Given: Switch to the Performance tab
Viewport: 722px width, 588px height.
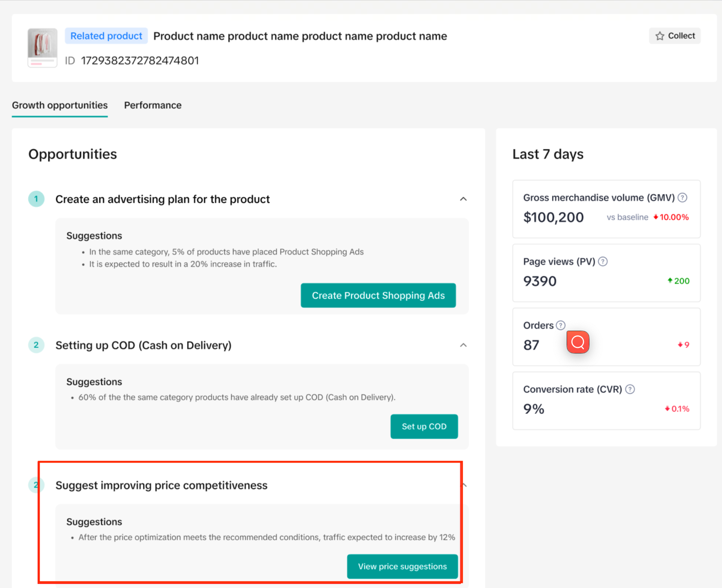Looking at the screenshot, I should point(153,105).
